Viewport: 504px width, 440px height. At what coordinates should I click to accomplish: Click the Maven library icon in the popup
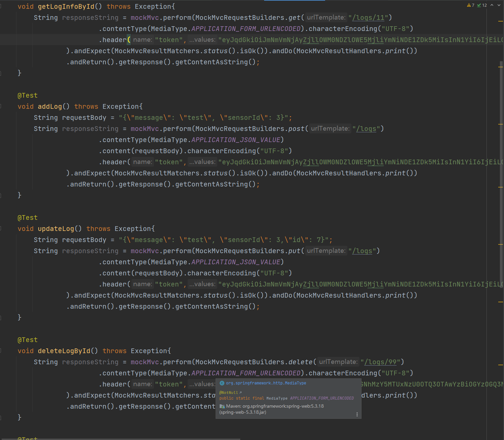coord(222,406)
